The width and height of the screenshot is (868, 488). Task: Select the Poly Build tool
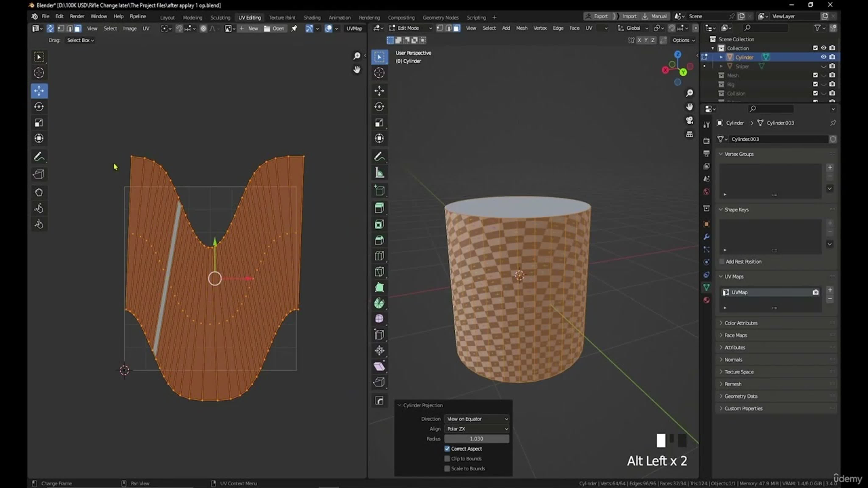tap(379, 288)
